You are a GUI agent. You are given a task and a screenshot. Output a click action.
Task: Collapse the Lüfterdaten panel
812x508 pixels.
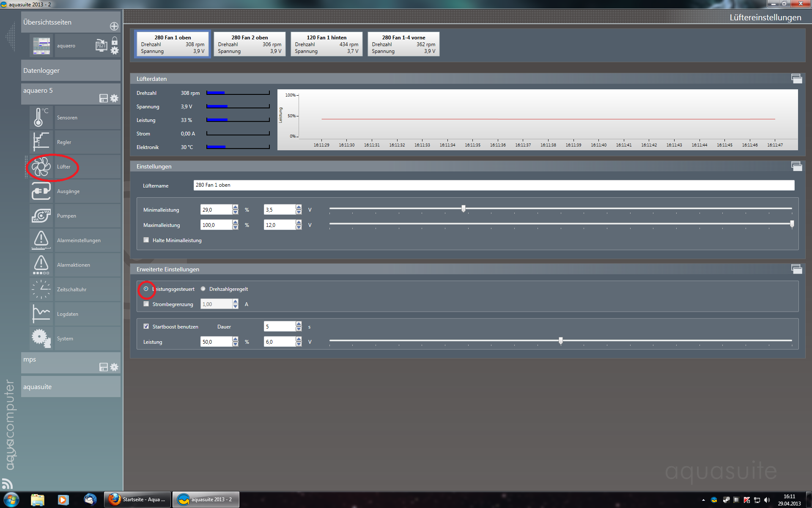[x=796, y=78]
